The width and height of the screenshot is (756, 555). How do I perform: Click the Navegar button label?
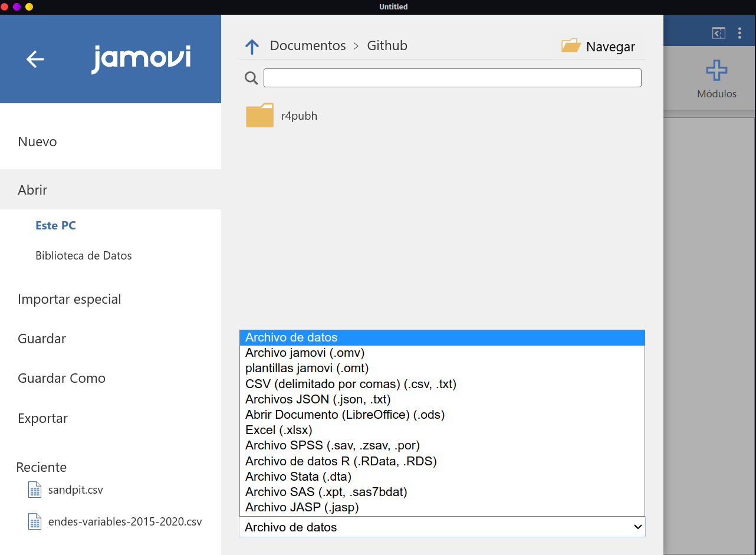[x=610, y=47]
